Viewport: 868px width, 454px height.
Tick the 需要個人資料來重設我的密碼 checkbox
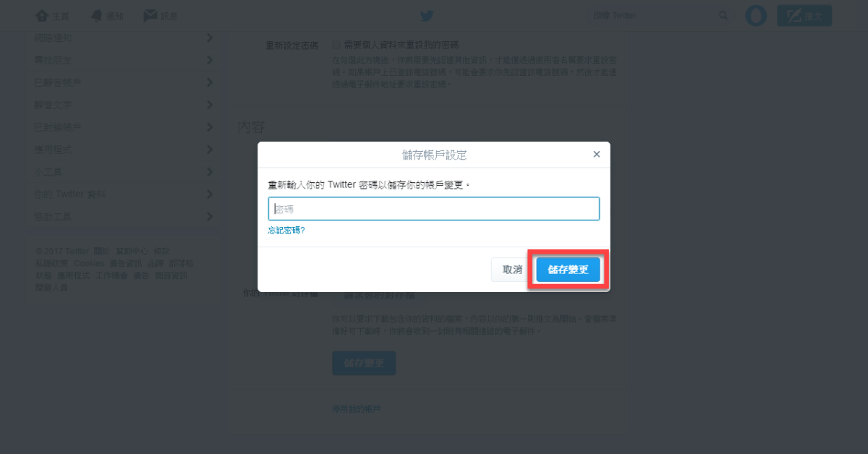(336, 45)
